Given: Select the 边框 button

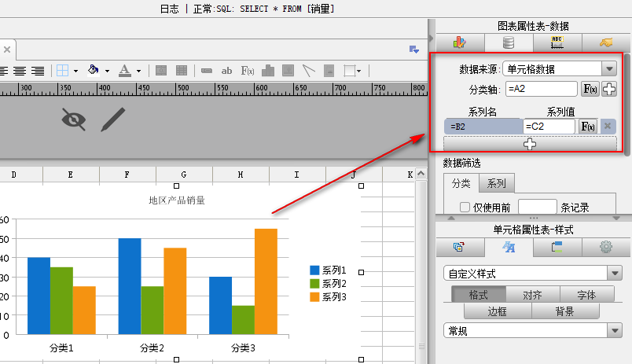Looking at the screenshot, I should pyautogui.click(x=498, y=311).
